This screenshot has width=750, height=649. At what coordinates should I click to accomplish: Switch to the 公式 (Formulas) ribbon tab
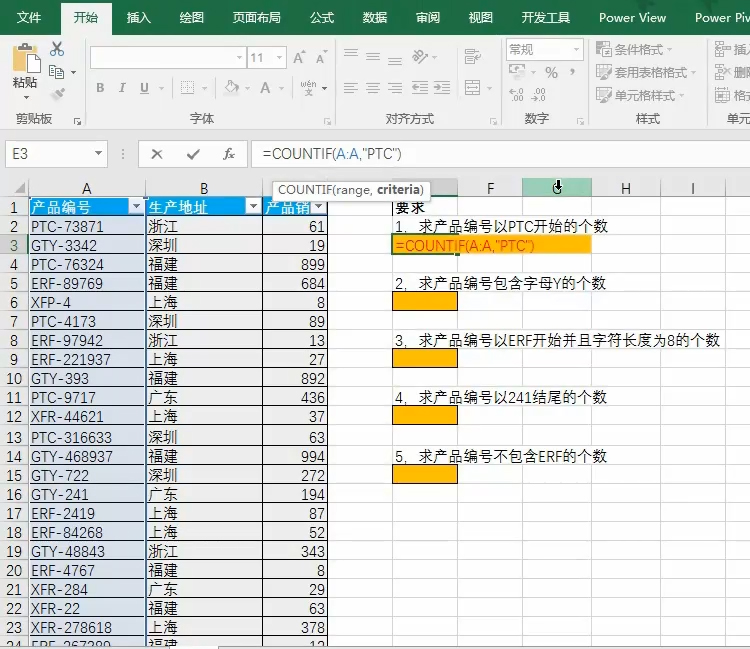[322, 17]
